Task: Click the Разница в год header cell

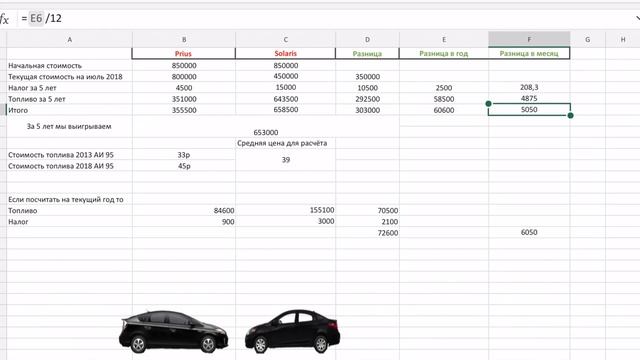Action: [x=444, y=53]
